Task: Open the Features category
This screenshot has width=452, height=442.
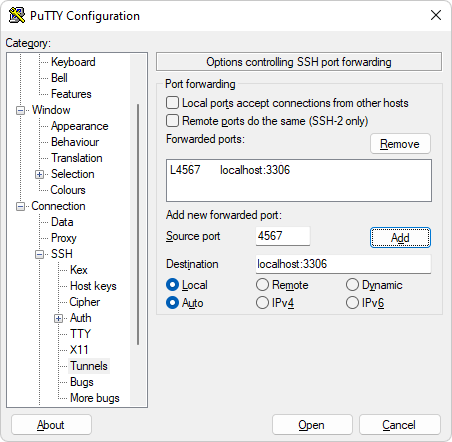Action: tap(71, 94)
